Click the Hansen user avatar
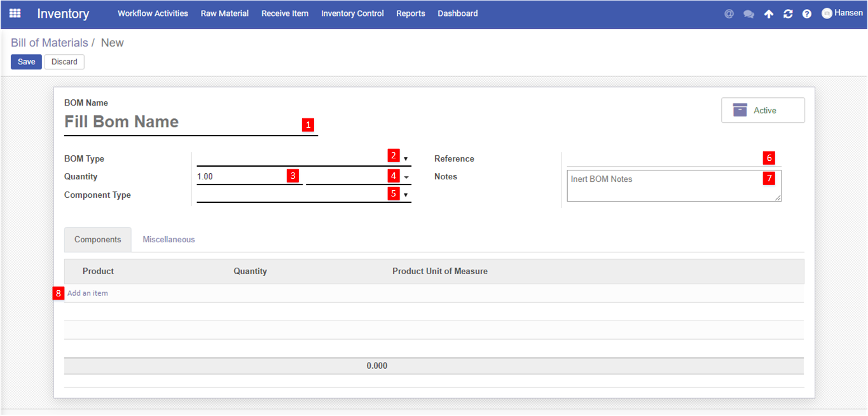The image size is (868, 416). pos(827,13)
